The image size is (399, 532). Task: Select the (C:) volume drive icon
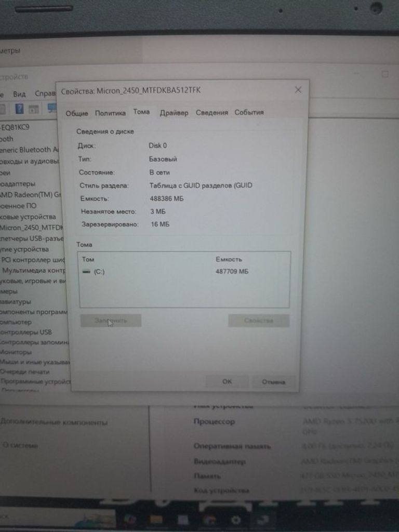pos(86,272)
